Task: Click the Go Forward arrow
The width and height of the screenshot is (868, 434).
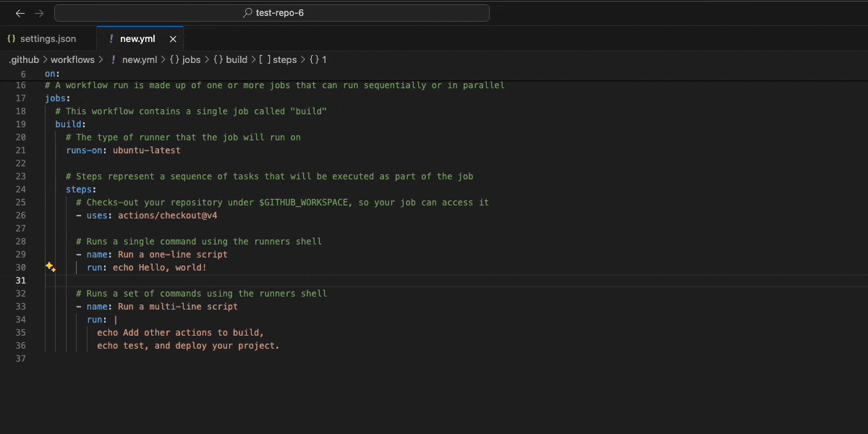Action: pyautogui.click(x=39, y=13)
